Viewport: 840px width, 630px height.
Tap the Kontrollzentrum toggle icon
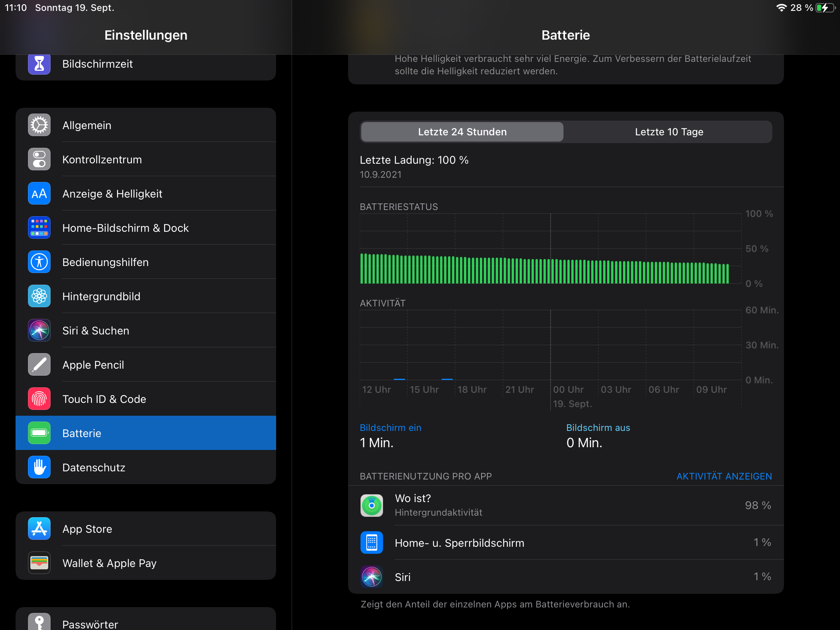pyautogui.click(x=39, y=159)
